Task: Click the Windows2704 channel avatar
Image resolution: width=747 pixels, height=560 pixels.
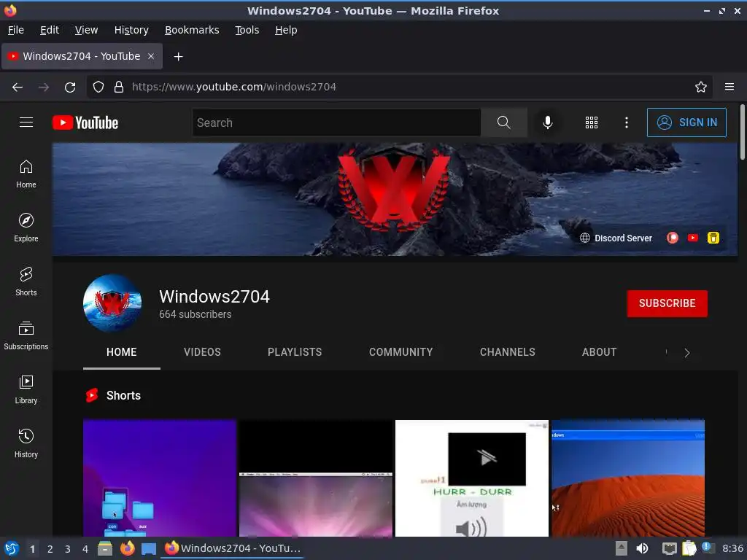Action: [112, 303]
